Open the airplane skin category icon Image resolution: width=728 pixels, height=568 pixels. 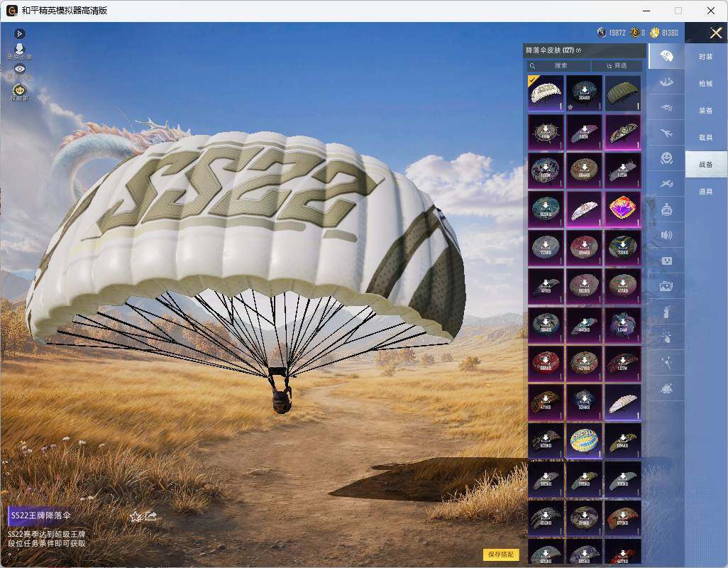(666, 133)
